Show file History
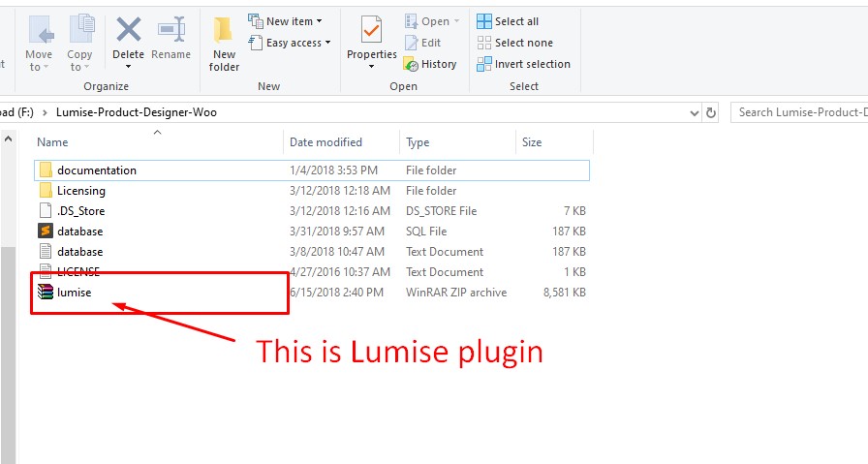This screenshot has height=464, width=868. click(430, 64)
